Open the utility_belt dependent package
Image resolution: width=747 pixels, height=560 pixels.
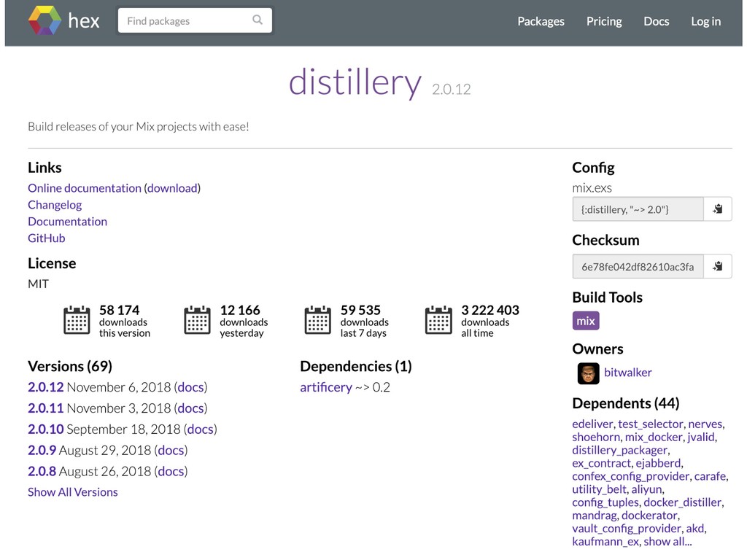click(600, 489)
